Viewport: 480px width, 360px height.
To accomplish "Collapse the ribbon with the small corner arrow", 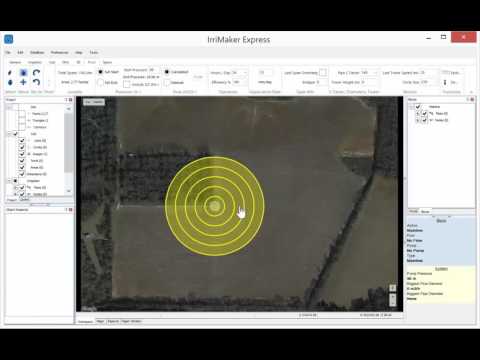I will pos(471,92).
